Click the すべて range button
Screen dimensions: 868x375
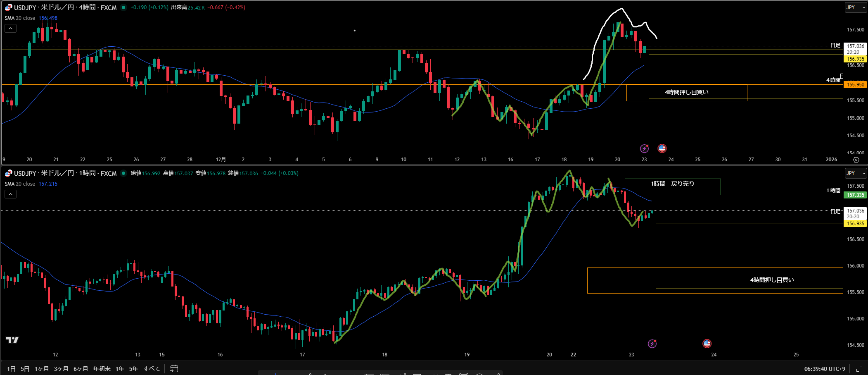click(x=152, y=368)
